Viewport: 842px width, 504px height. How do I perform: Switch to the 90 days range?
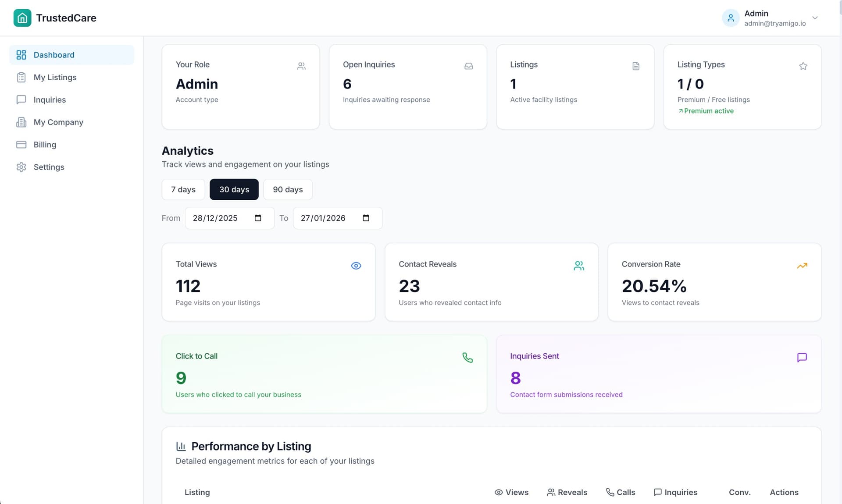(x=288, y=189)
